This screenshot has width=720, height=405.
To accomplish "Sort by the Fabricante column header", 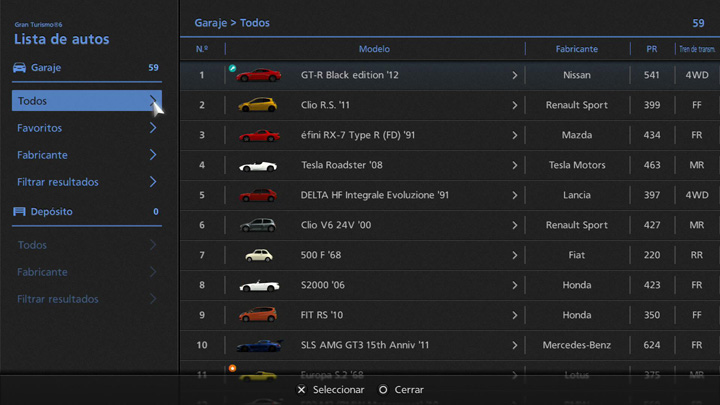I will pos(576,49).
